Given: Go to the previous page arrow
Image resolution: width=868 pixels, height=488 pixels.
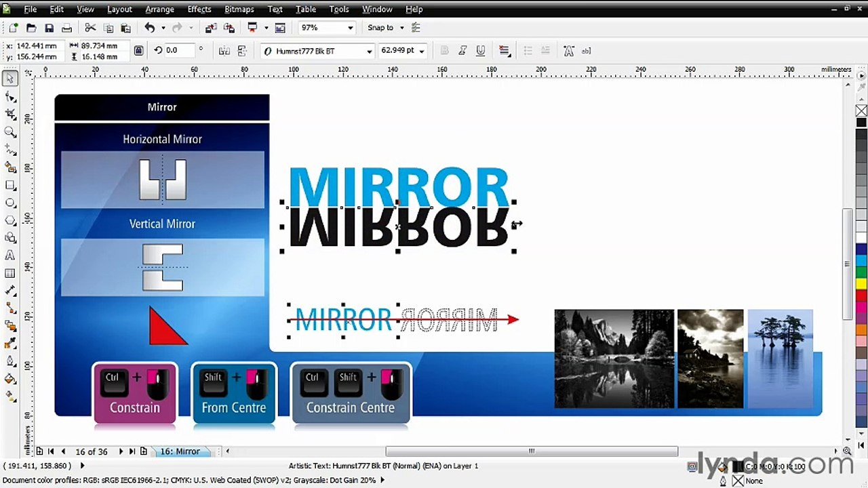Looking at the screenshot, I should [x=63, y=451].
